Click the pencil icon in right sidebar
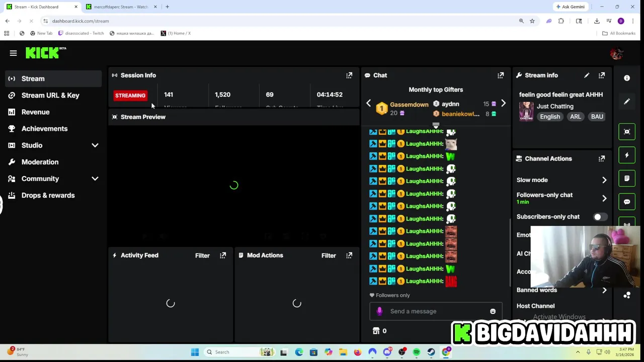 (627, 102)
